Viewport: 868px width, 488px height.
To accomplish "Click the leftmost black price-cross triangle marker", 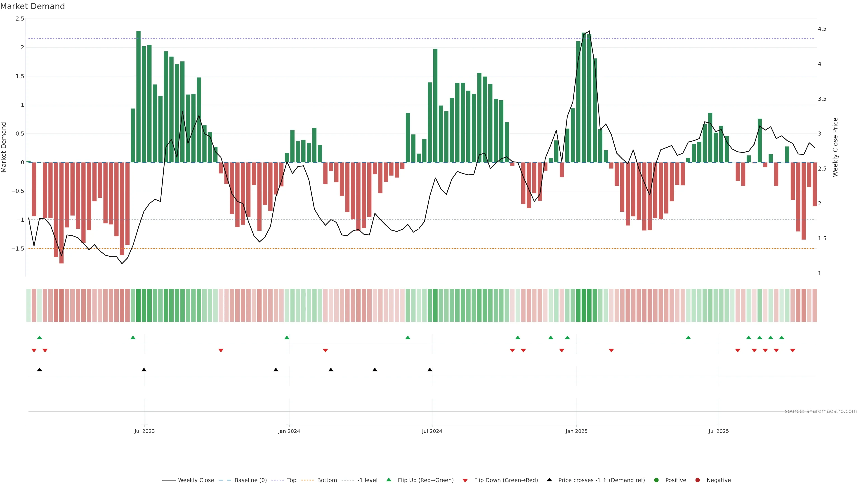I will (39, 370).
